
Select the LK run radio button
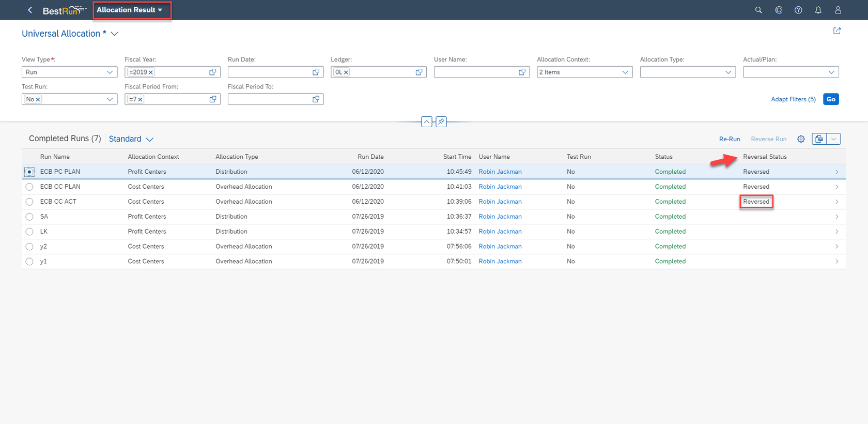pyautogui.click(x=29, y=232)
